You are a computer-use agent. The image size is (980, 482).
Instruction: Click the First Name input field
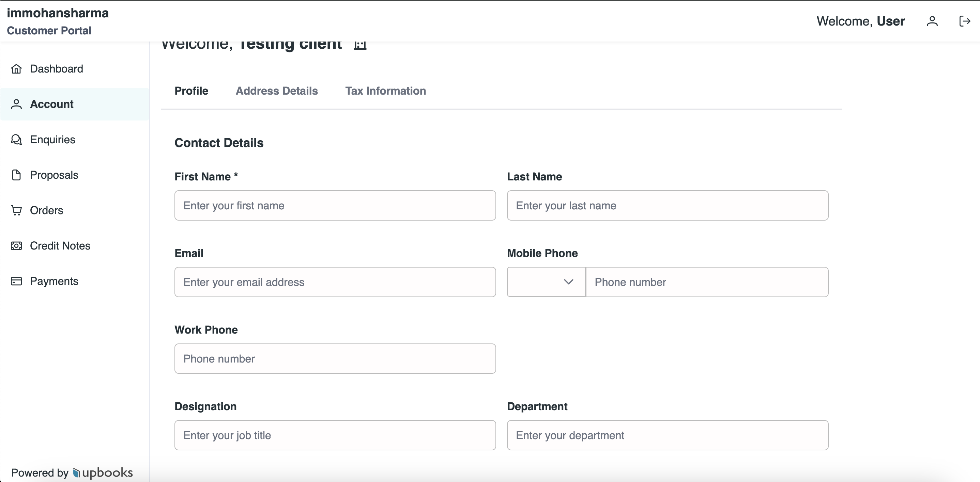coord(335,205)
